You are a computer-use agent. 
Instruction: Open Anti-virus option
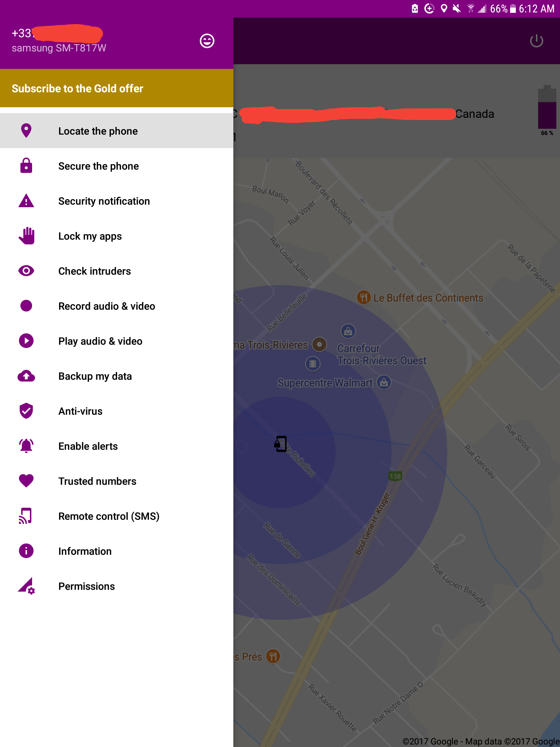tap(117, 411)
